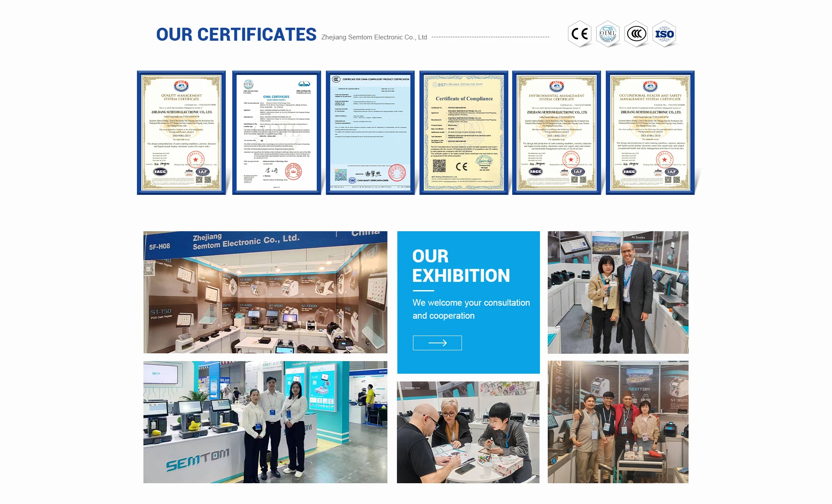Click the OUR EXHIBITION heading
Screen dimensions: 832x504
[x=461, y=266]
